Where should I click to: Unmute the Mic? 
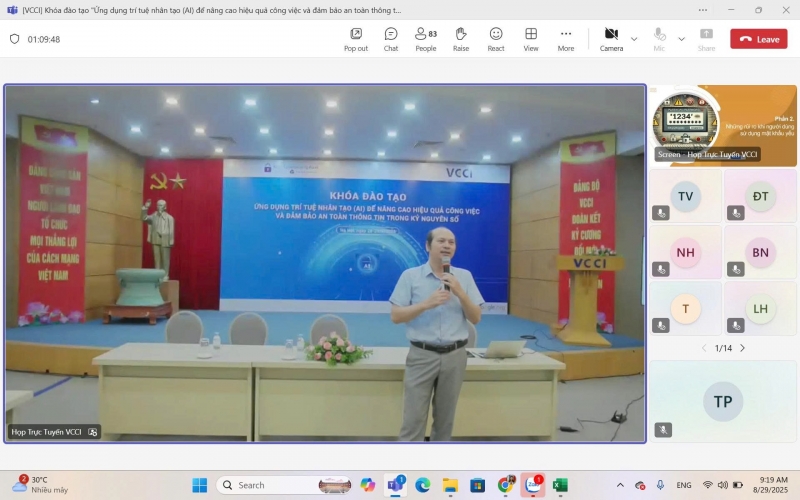click(x=659, y=38)
